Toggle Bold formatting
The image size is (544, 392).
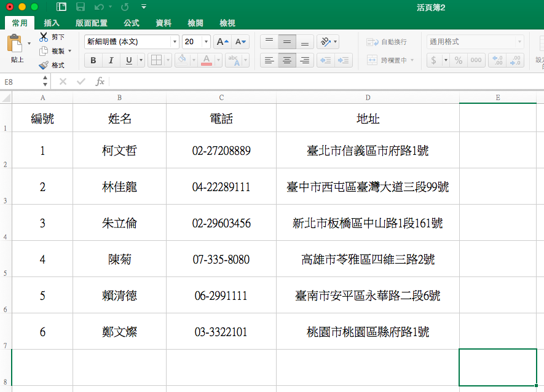[93, 60]
